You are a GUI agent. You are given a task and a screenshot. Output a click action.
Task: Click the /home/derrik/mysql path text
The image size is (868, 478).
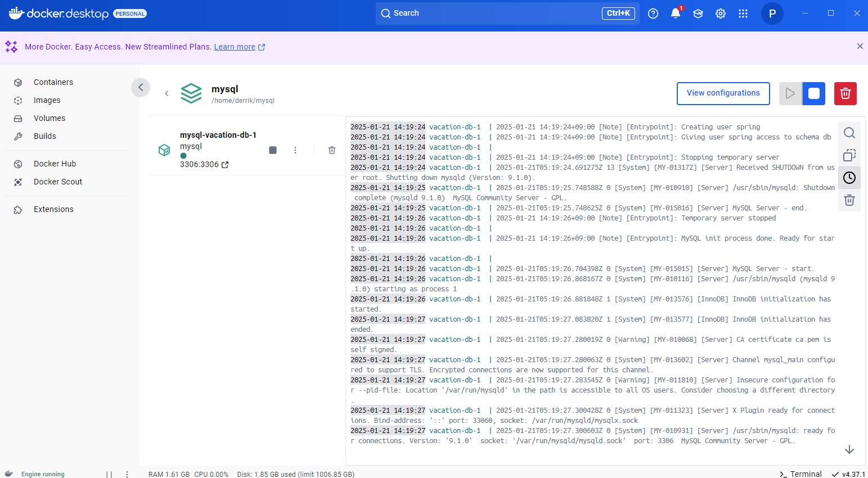click(243, 101)
